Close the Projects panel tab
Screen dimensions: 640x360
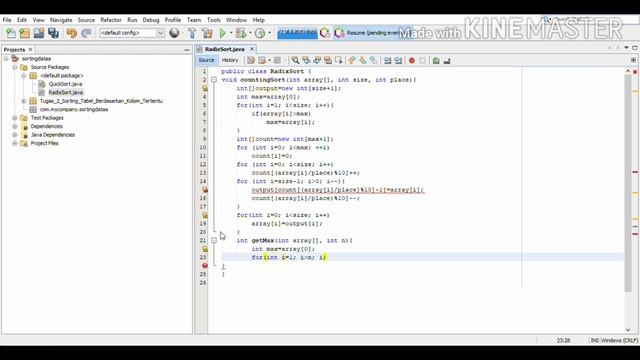(30, 49)
